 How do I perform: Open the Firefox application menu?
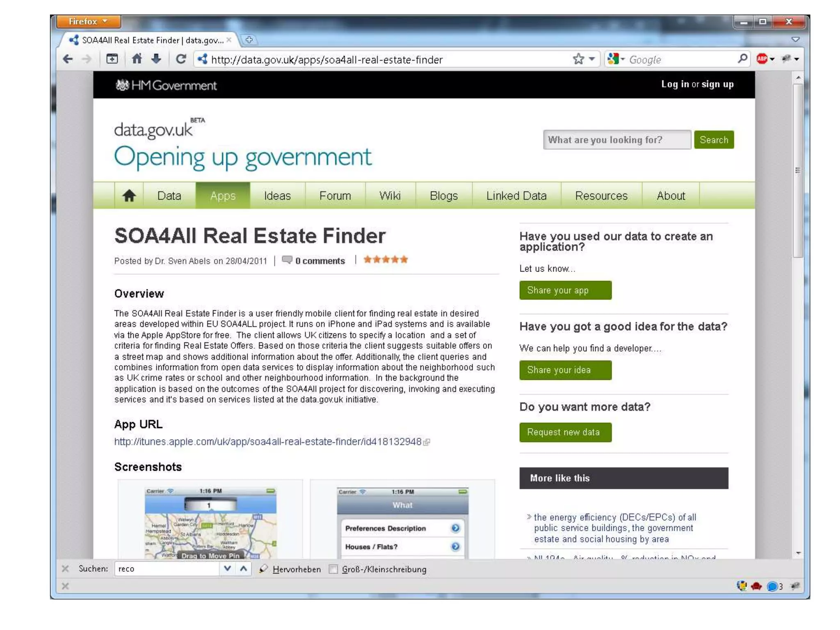pyautogui.click(x=88, y=21)
